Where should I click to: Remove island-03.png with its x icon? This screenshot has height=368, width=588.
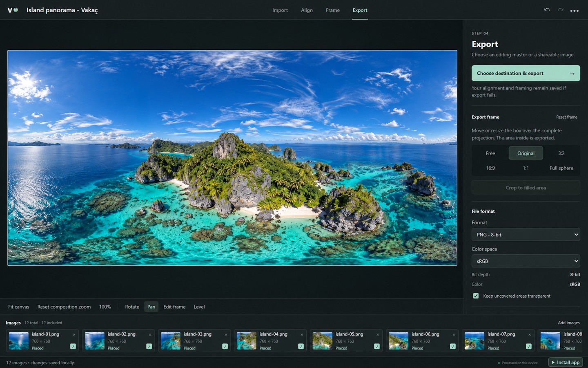pos(226,334)
